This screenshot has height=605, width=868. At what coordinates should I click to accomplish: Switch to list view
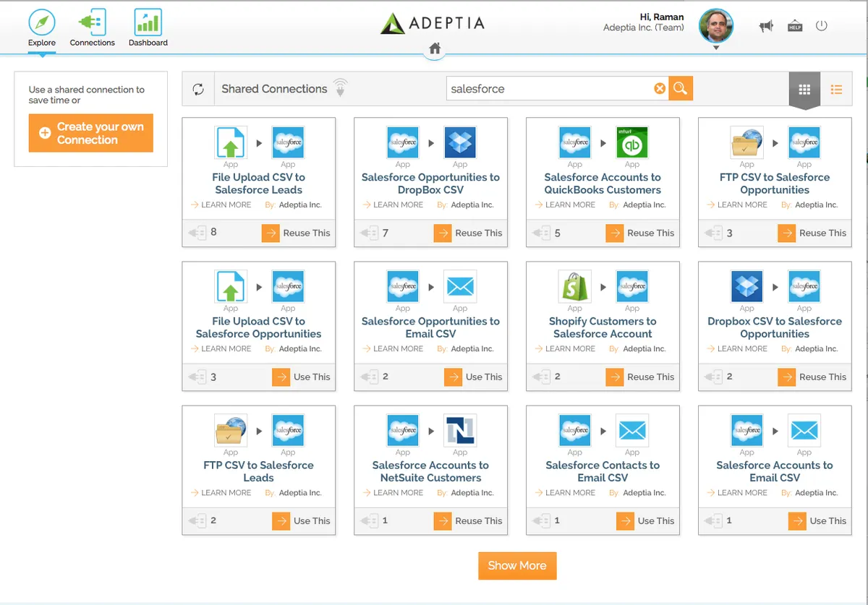tap(837, 90)
